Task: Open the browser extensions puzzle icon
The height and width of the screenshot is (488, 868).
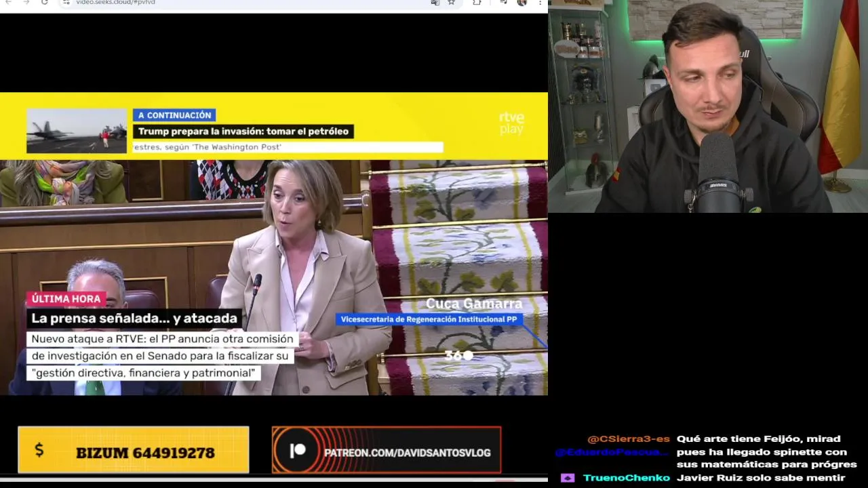Action: tap(477, 2)
